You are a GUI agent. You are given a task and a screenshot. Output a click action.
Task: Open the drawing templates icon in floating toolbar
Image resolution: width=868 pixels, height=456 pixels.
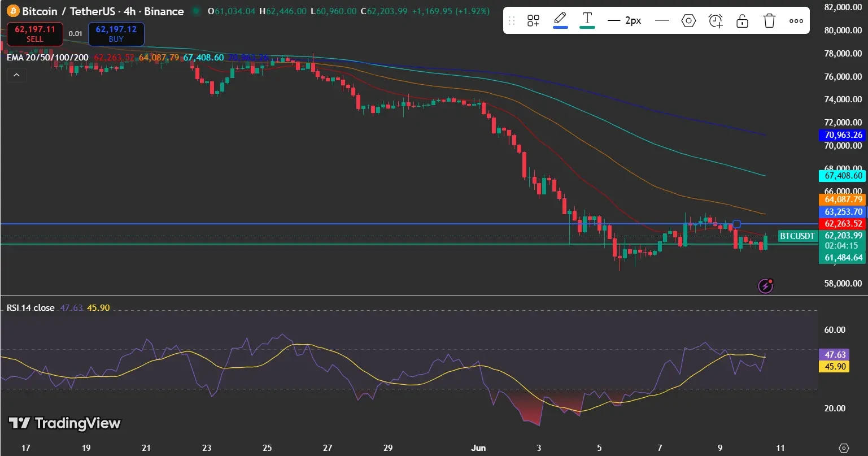coord(533,21)
